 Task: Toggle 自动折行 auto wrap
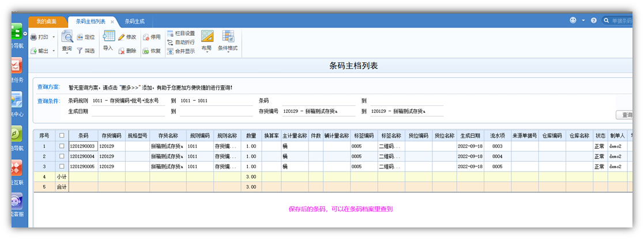click(181, 42)
